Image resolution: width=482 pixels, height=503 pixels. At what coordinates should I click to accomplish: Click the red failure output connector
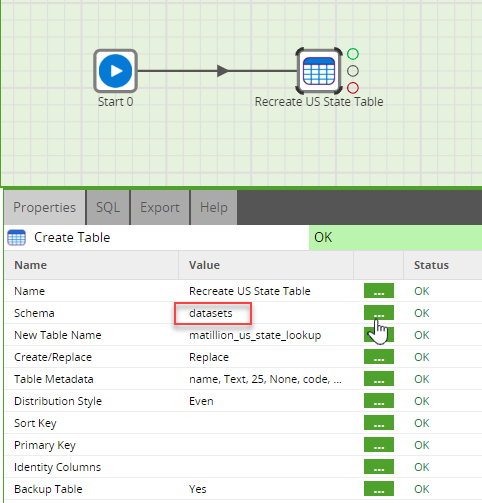pos(353,88)
